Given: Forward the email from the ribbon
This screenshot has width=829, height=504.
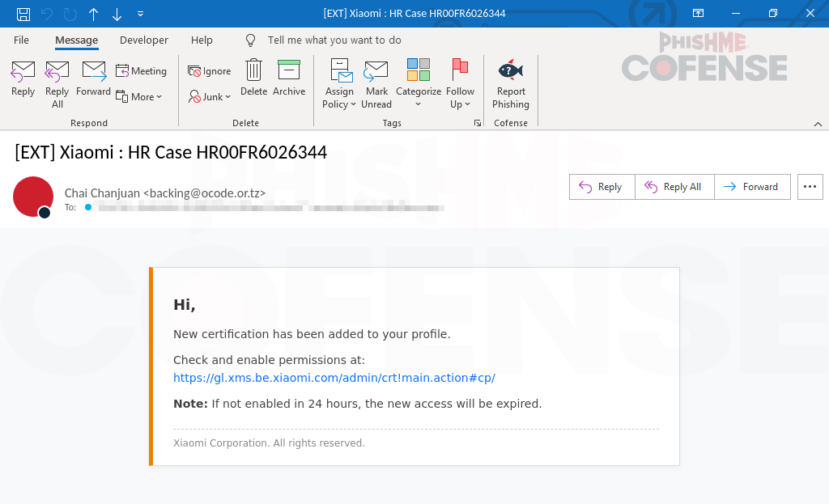Looking at the screenshot, I should 93,79.
